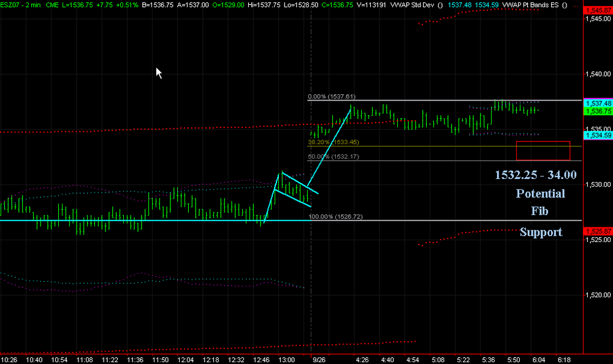Click the "9/26" date label on time axis
The image size is (613, 364).
point(319,360)
